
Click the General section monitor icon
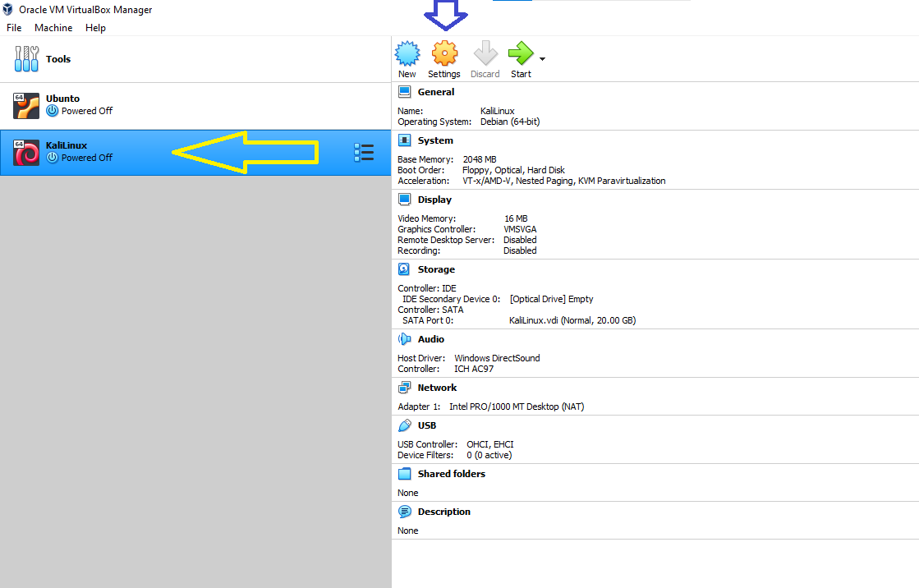click(x=404, y=92)
